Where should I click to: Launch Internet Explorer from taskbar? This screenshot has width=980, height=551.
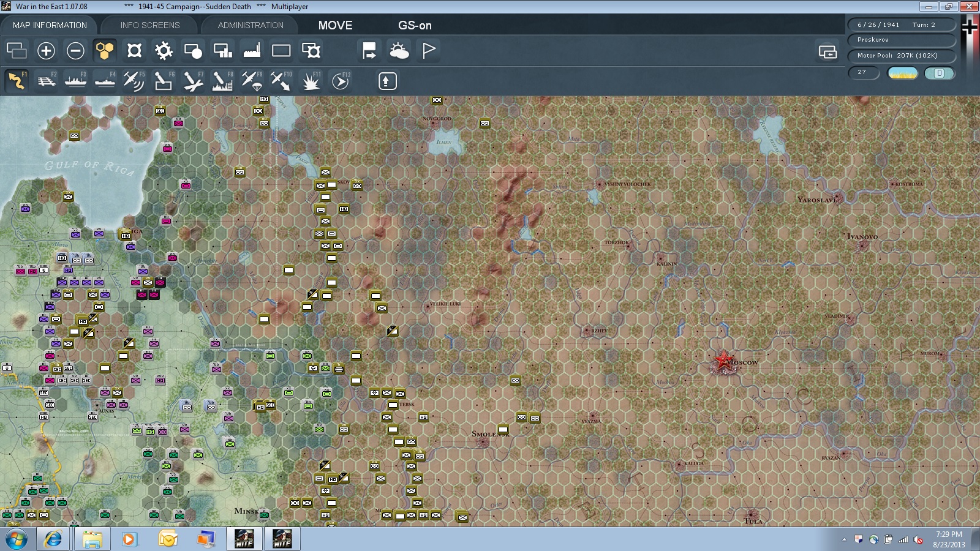pyautogui.click(x=53, y=539)
